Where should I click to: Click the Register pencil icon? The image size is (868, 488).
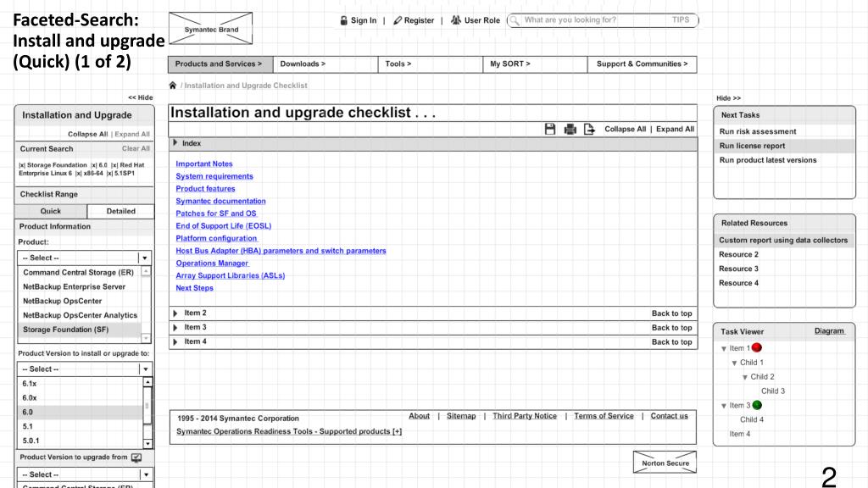pos(398,20)
